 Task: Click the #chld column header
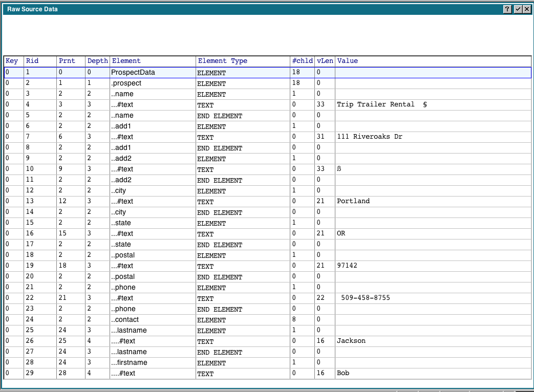302,61
